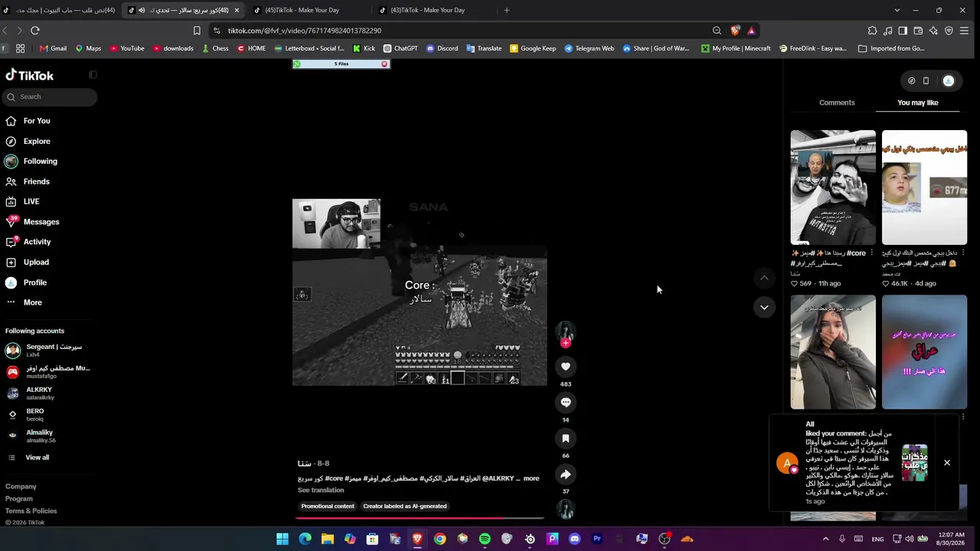Open the browser main menu

click(x=964, y=31)
